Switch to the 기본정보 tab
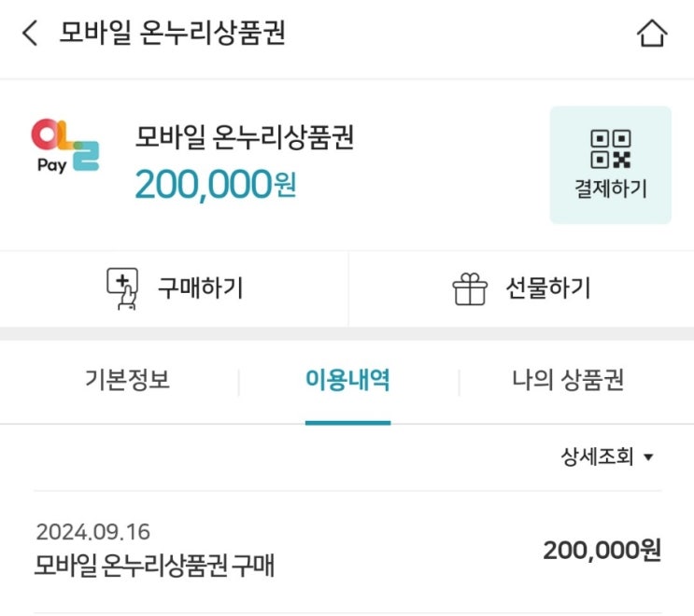Image resolution: width=694 pixels, height=616 pixels. (127, 380)
